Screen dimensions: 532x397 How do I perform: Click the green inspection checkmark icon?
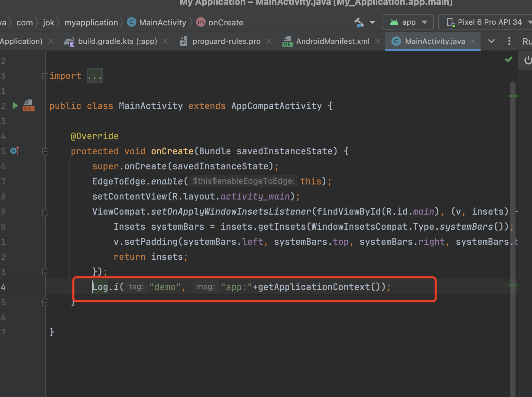coord(509,60)
